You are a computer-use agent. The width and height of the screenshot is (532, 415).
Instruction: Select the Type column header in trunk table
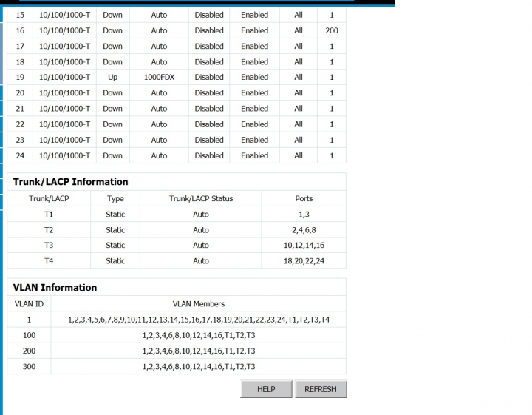click(x=115, y=198)
